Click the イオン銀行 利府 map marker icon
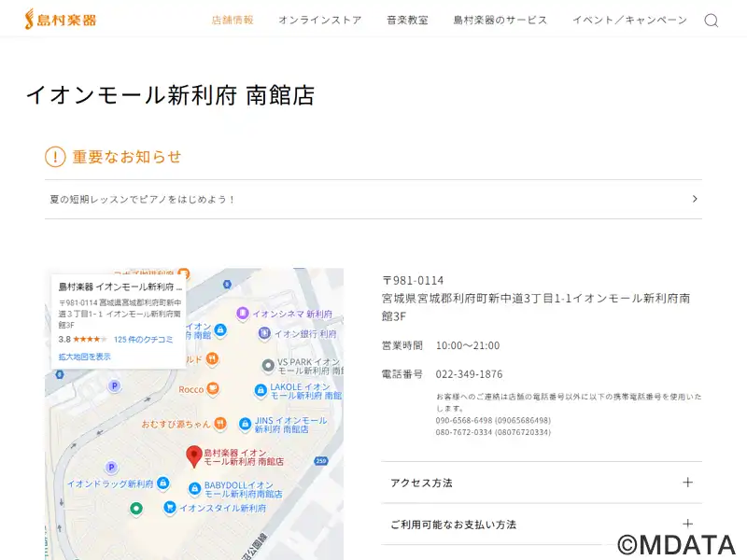 pyautogui.click(x=264, y=333)
